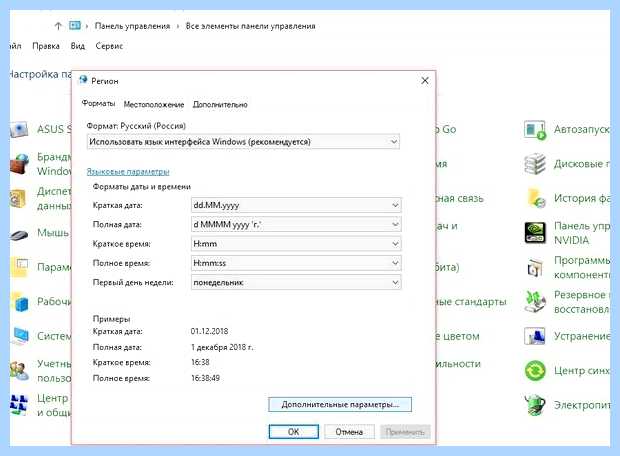
Task: Expand the Краткая дата dropdown
Action: point(296,205)
